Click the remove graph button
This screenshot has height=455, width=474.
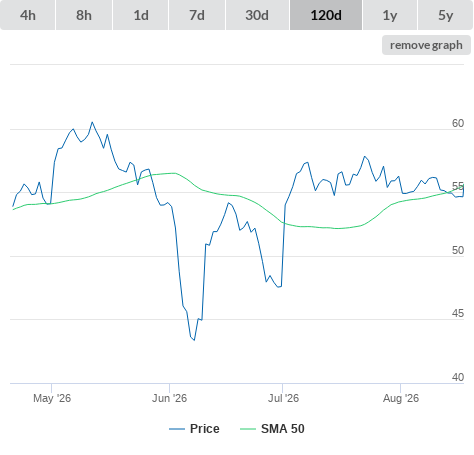[426, 45]
